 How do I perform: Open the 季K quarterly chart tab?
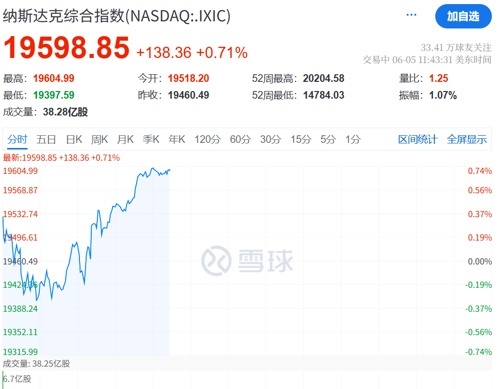tap(151, 139)
